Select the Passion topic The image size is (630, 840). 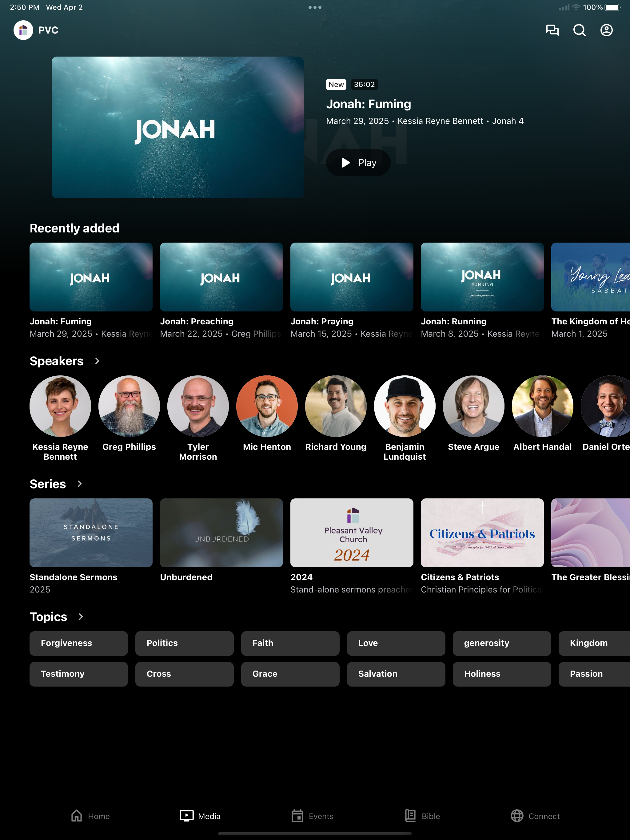click(594, 674)
